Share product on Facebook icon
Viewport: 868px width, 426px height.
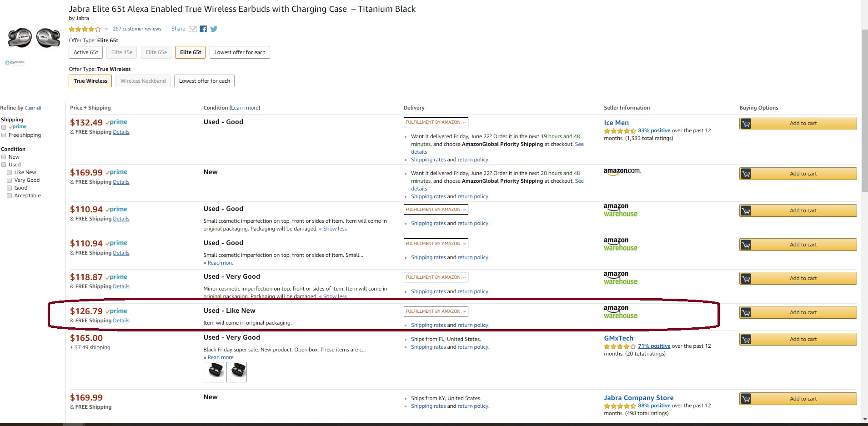(x=203, y=29)
